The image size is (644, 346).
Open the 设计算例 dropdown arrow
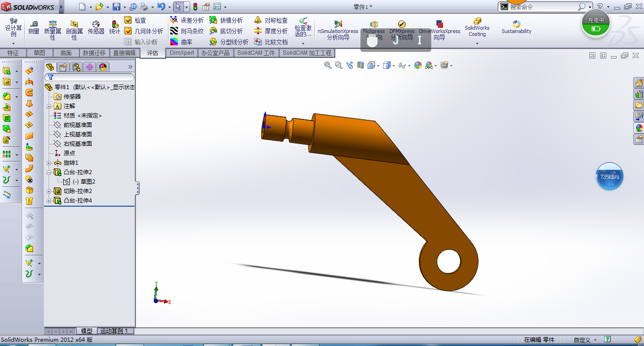[13, 43]
